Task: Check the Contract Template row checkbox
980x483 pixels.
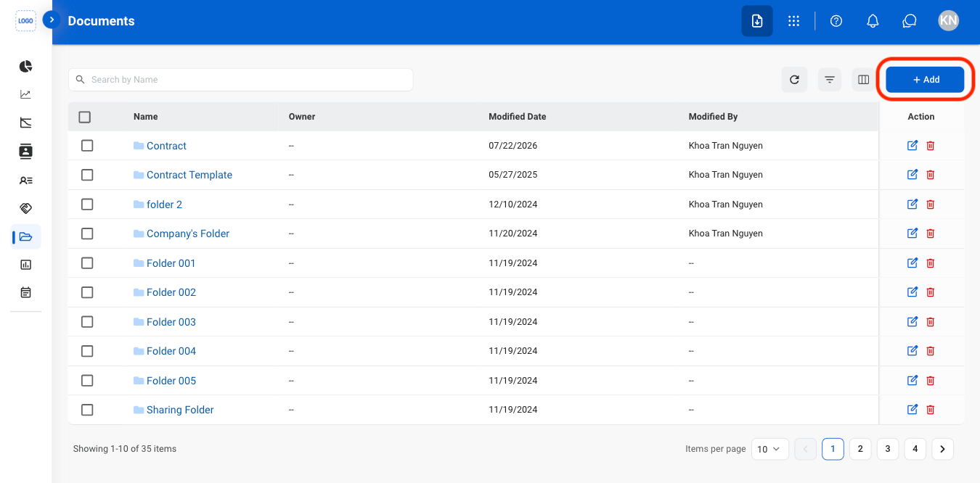Action: click(x=87, y=175)
